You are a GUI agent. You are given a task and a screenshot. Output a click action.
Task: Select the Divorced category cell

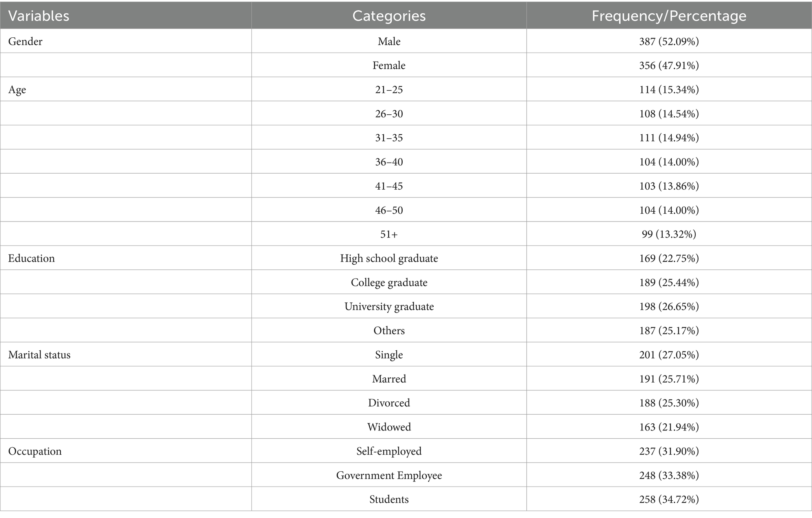tap(389, 403)
